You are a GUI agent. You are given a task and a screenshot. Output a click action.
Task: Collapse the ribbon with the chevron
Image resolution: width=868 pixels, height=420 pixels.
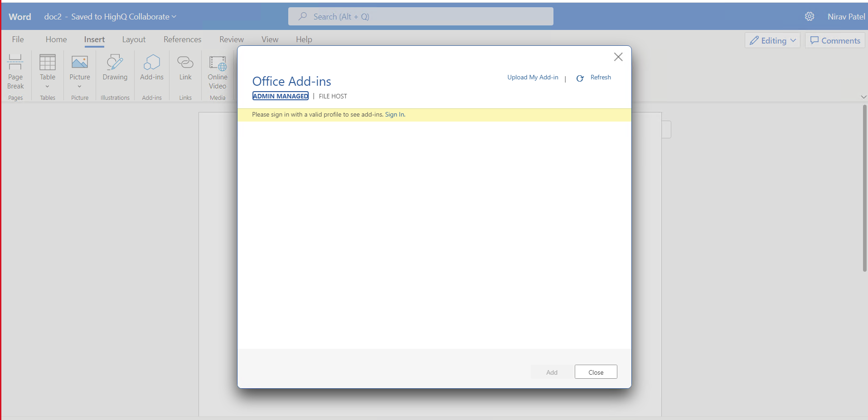pyautogui.click(x=863, y=97)
